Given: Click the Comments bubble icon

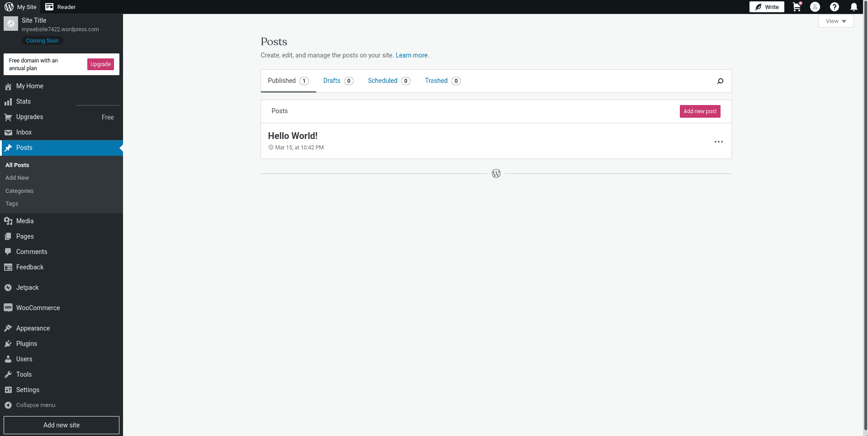Looking at the screenshot, I should (x=8, y=252).
